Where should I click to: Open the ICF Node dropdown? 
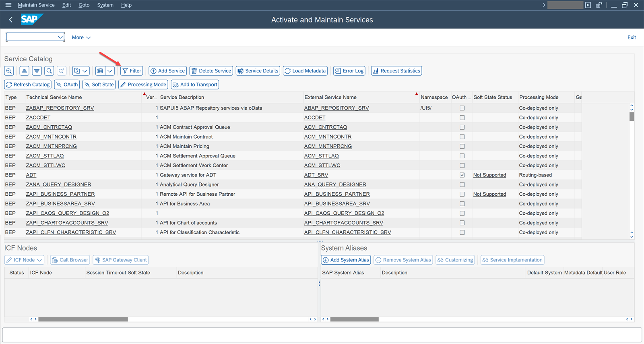[x=24, y=260]
